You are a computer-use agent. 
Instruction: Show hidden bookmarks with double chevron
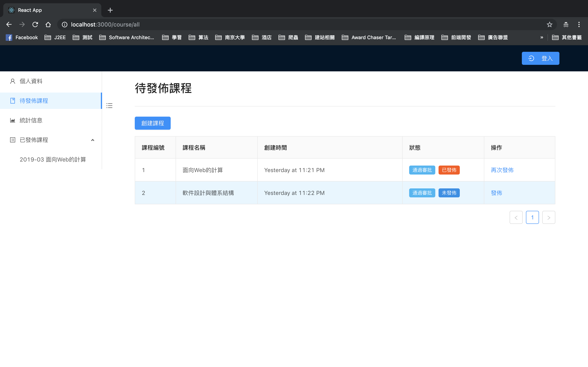[x=542, y=37]
